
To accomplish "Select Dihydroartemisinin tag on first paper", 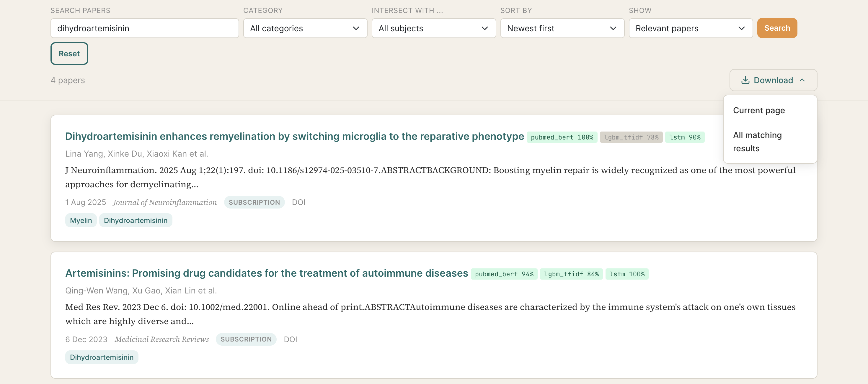I will [x=136, y=220].
